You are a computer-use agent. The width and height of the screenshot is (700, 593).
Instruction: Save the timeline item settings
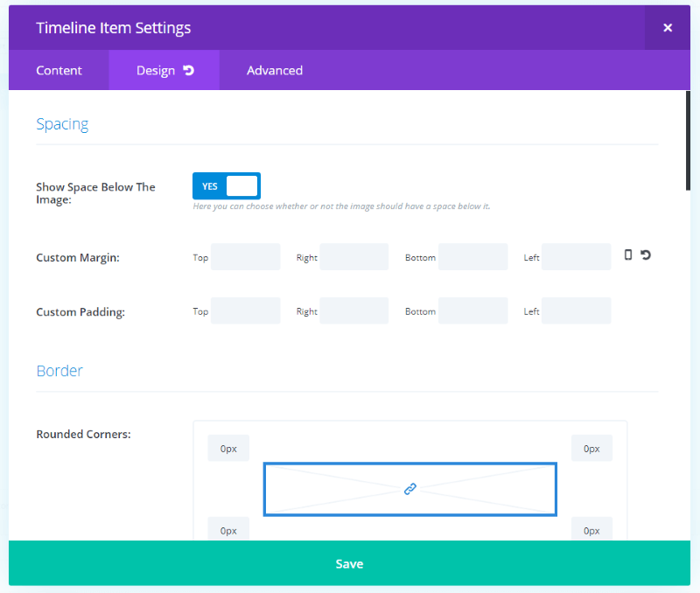(x=349, y=563)
